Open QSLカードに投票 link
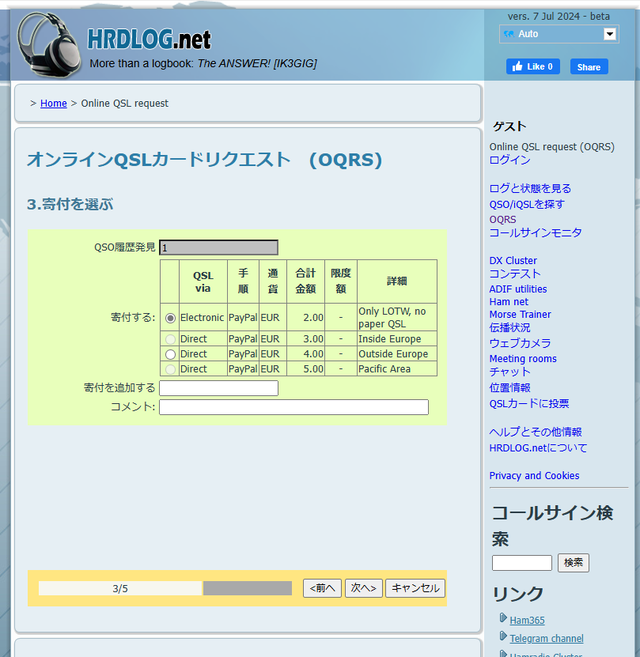 [529, 404]
